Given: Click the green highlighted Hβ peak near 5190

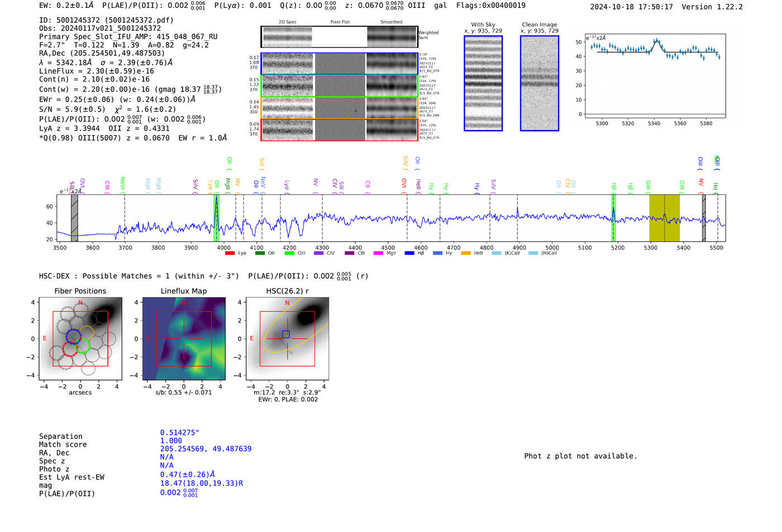Looking at the screenshot, I should coord(613,218).
